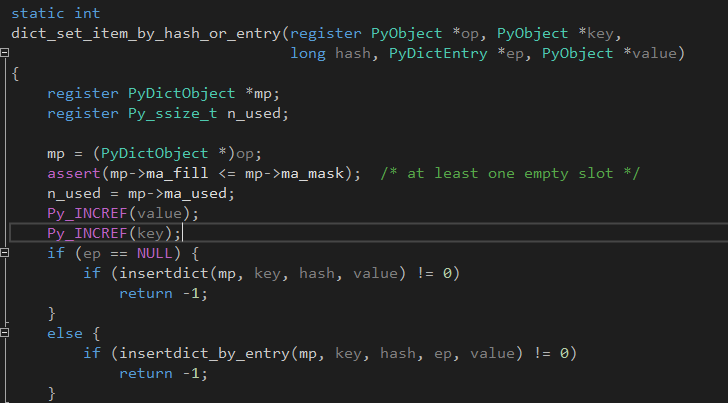Collapse the 'if (ep == NULL)' block
The height and width of the screenshot is (403, 728).
[x=4, y=253]
